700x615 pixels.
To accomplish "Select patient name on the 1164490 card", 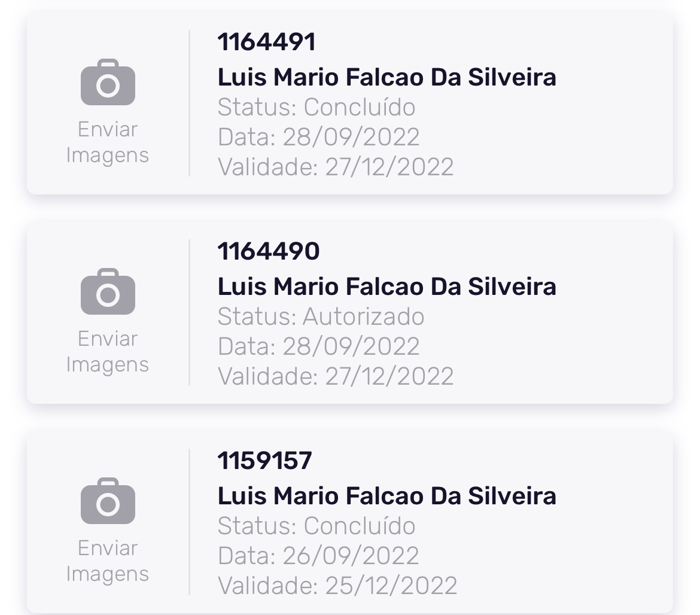I will click(386, 287).
